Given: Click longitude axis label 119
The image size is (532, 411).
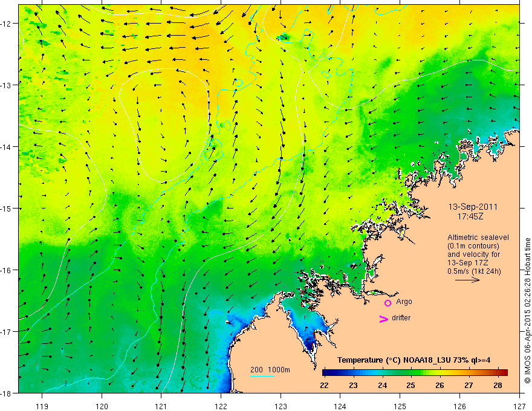Looking at the screenshot, I should 42,406.
